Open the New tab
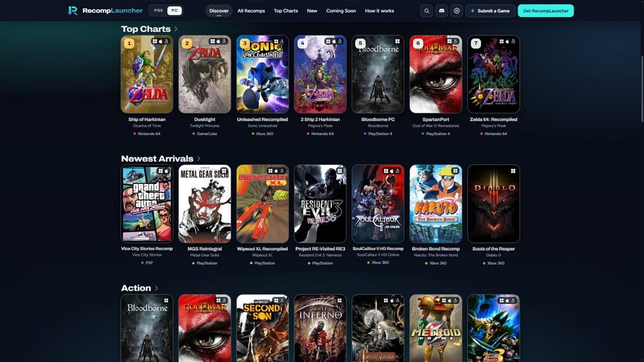This screenshot has height=362, width=644. pos(312,11)
